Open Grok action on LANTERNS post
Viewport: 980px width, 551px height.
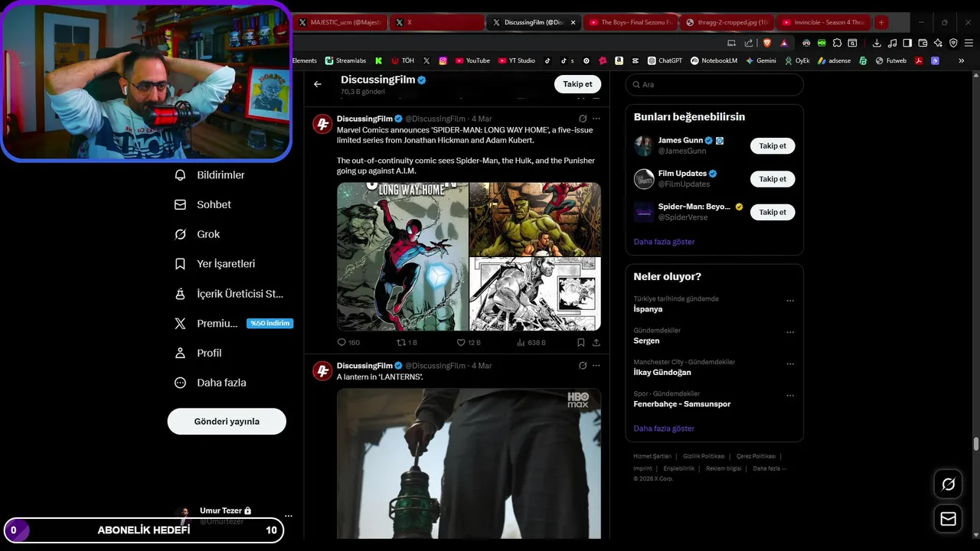583,366
